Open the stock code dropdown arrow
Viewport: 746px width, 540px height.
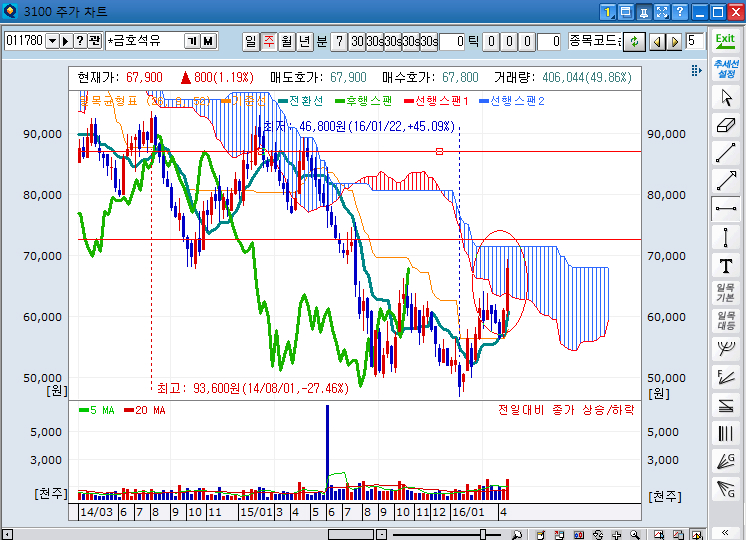click(x=52, y=41)
